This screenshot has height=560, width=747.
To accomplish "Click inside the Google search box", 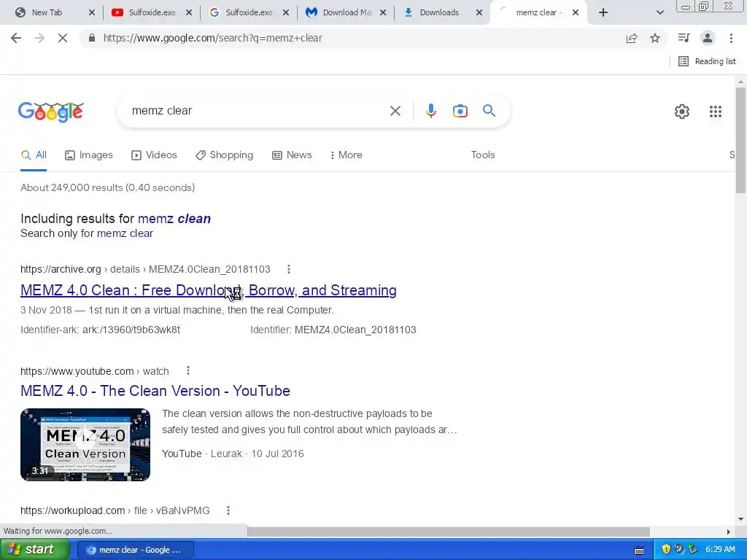I will click(x=258, y=111).
